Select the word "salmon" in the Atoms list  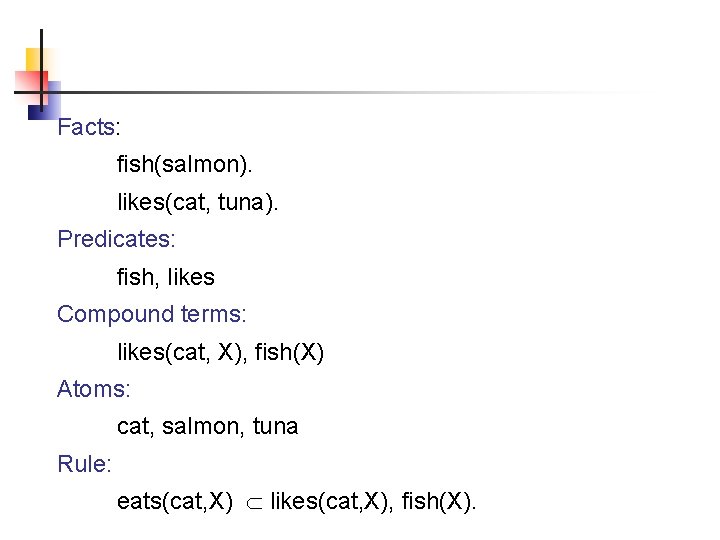coord(198,427)
